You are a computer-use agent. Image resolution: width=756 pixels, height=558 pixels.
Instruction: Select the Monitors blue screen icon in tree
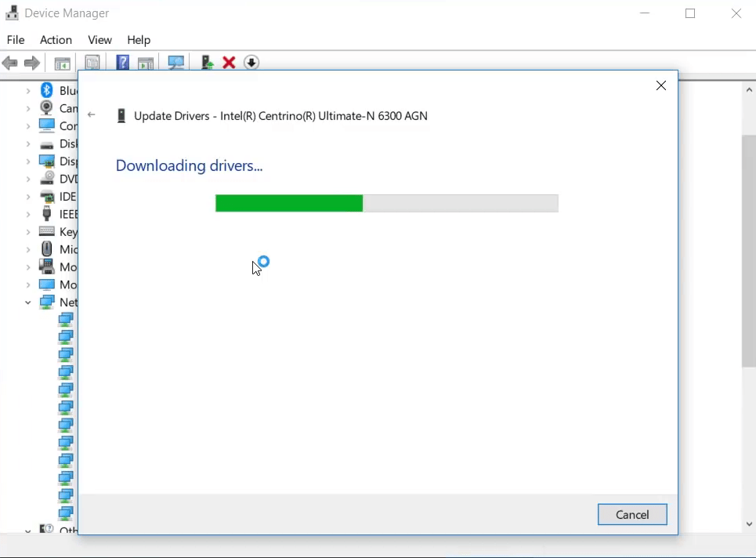47,284
